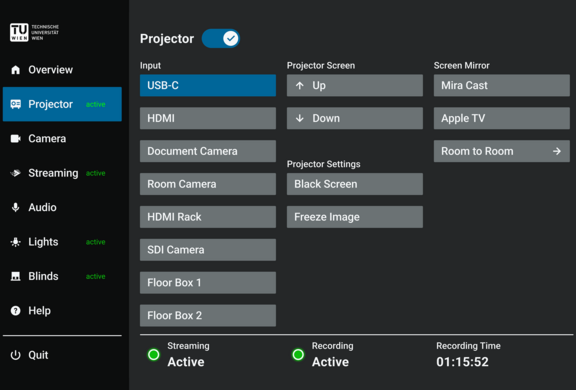576x390 pixels.
Task: Click the Projector Screen heading
Action: click(x=321, y=65)
